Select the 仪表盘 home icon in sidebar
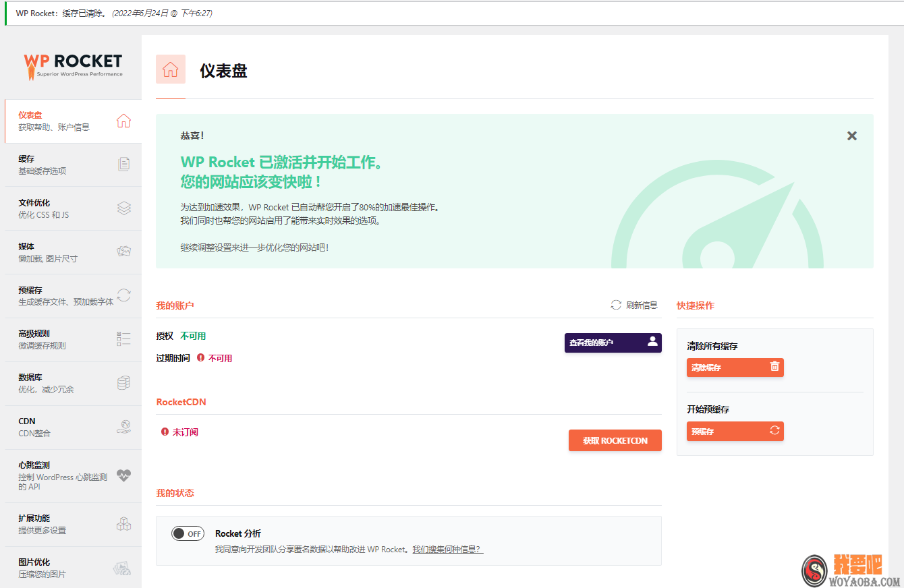 click(x=123, y=121)
